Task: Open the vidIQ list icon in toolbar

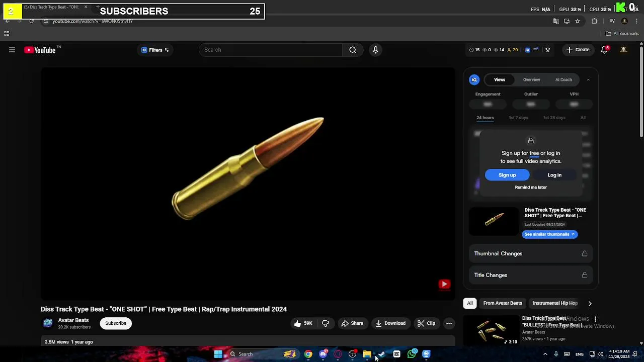Action: pos(536,50)
